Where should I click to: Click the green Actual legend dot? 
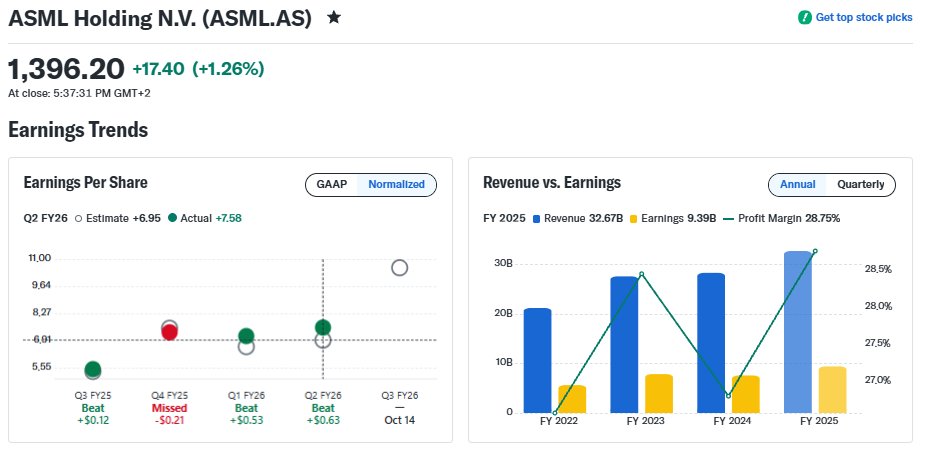tap(172, 218)
